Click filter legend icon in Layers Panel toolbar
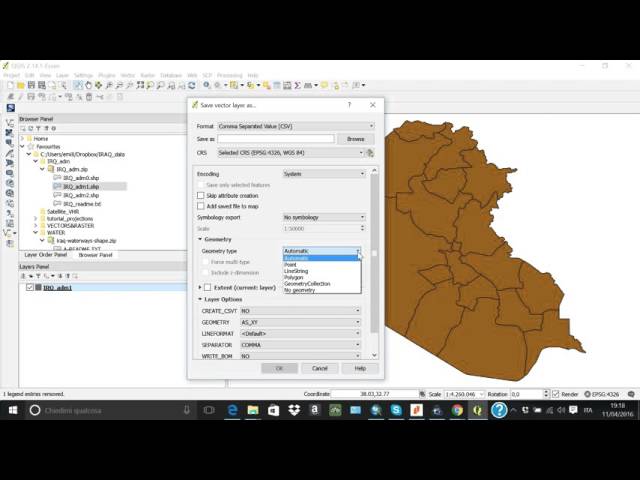This screenshot has width=640, height=480. click(x=38, y=276)
